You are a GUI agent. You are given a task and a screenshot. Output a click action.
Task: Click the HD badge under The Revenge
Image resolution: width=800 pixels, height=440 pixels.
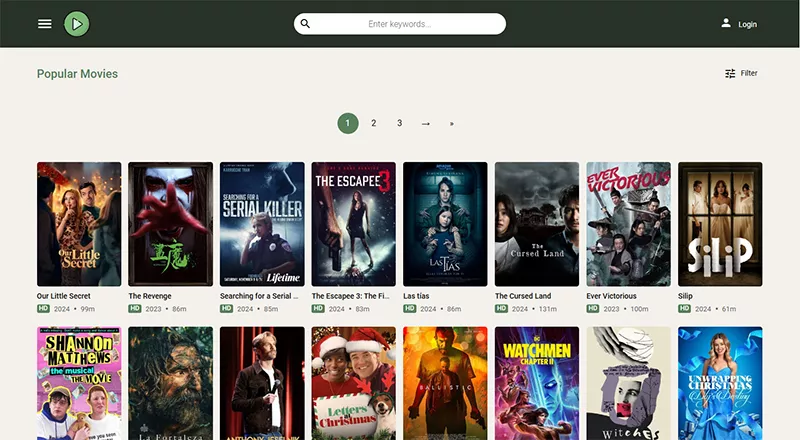[135, 308]
